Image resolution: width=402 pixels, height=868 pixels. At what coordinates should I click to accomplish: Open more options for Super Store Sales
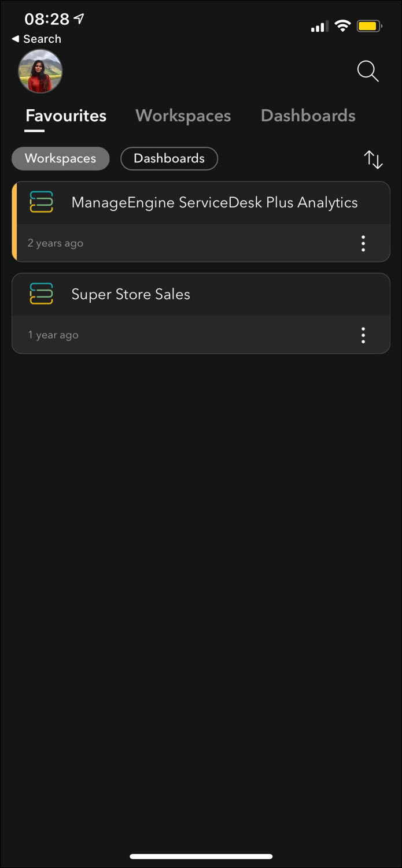coord(363,335)
